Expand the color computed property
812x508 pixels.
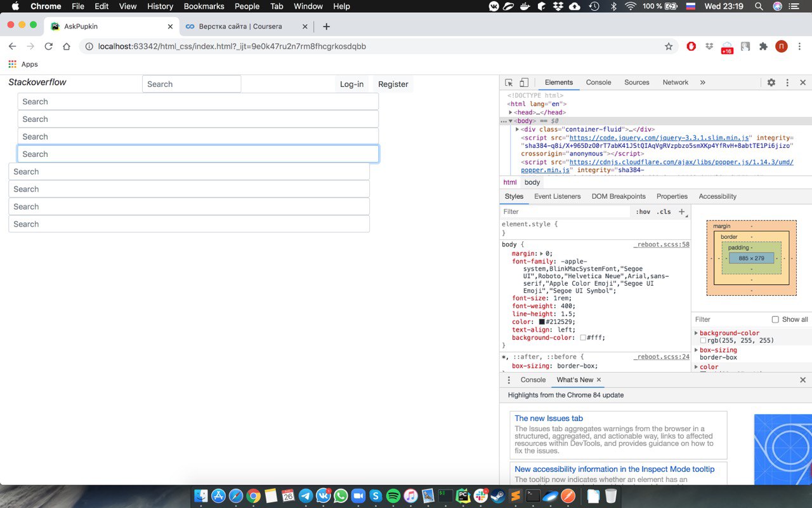coord(697,367)
